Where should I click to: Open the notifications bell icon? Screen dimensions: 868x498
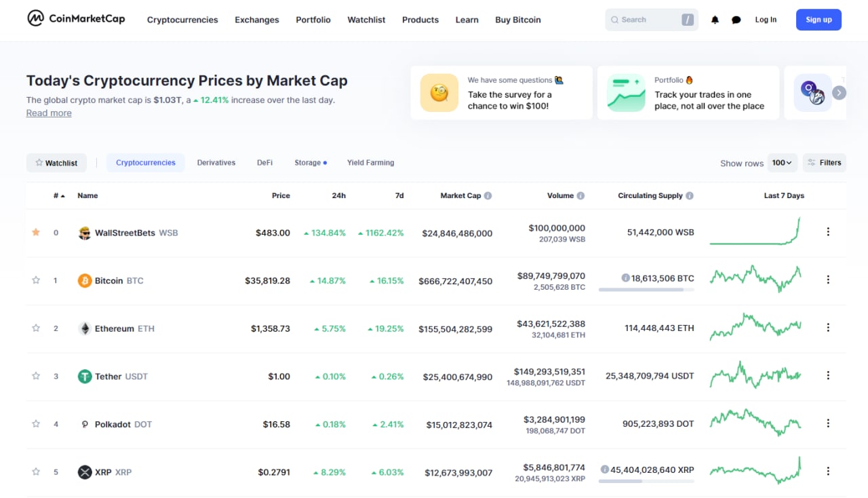click(715, 20)
